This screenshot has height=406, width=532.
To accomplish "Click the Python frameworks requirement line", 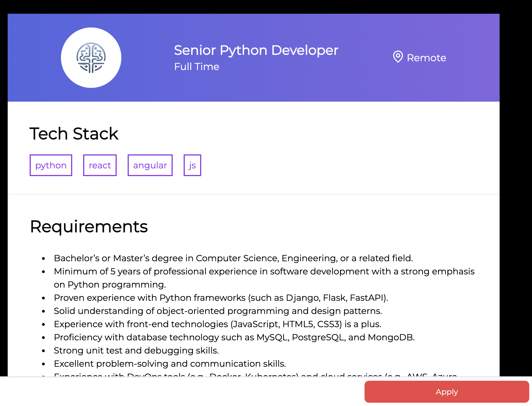I will pyautogui.click(x=221, y=298).
